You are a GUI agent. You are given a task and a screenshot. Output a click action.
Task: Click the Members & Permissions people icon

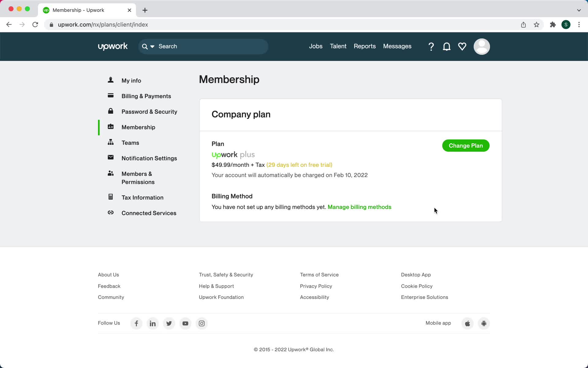pos(111,173)
